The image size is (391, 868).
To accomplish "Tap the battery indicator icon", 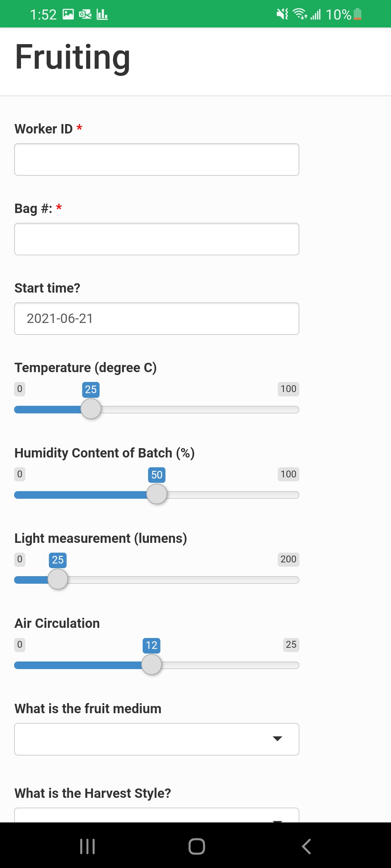I will [357, 14].
